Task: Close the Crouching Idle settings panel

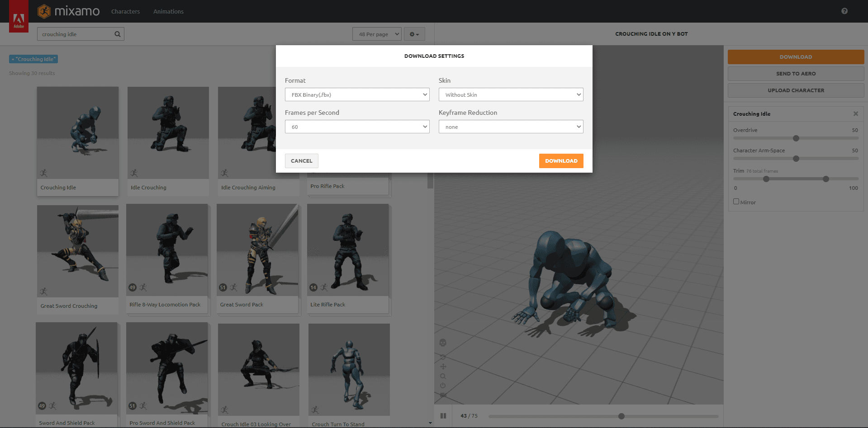Action: [856, 114]
